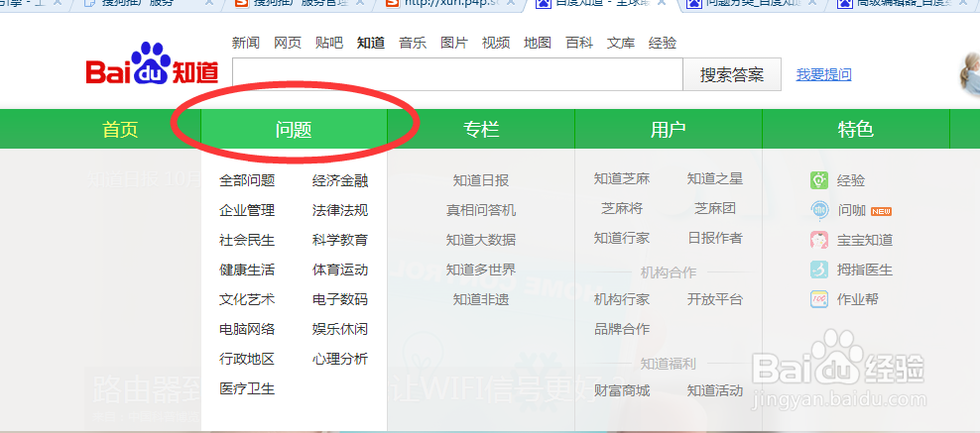Open 知道芝麻 user page
This screenshot has height=433, width=980.
point(622,179)
